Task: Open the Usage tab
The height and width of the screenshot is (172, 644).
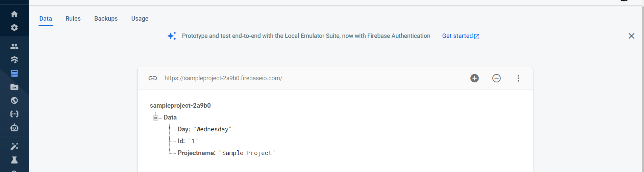Action: (140, 19)
